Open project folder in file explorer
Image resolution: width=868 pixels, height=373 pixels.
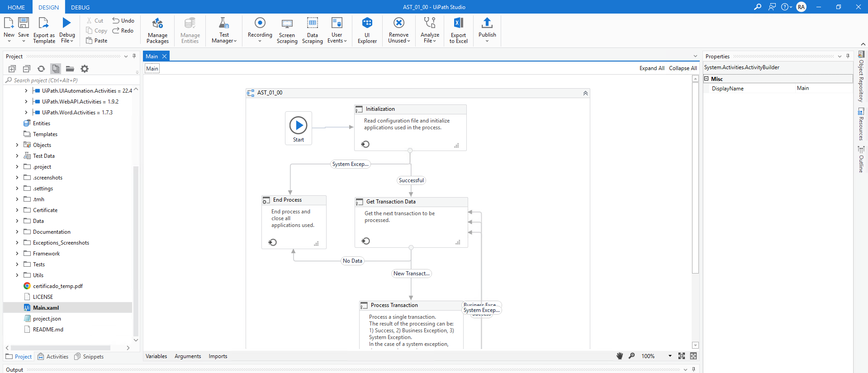70,69
